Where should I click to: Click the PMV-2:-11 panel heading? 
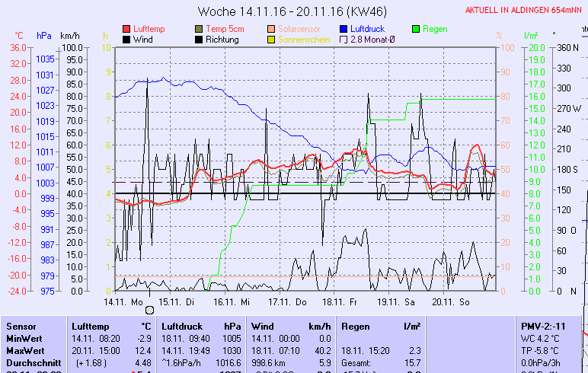point(545,326)
